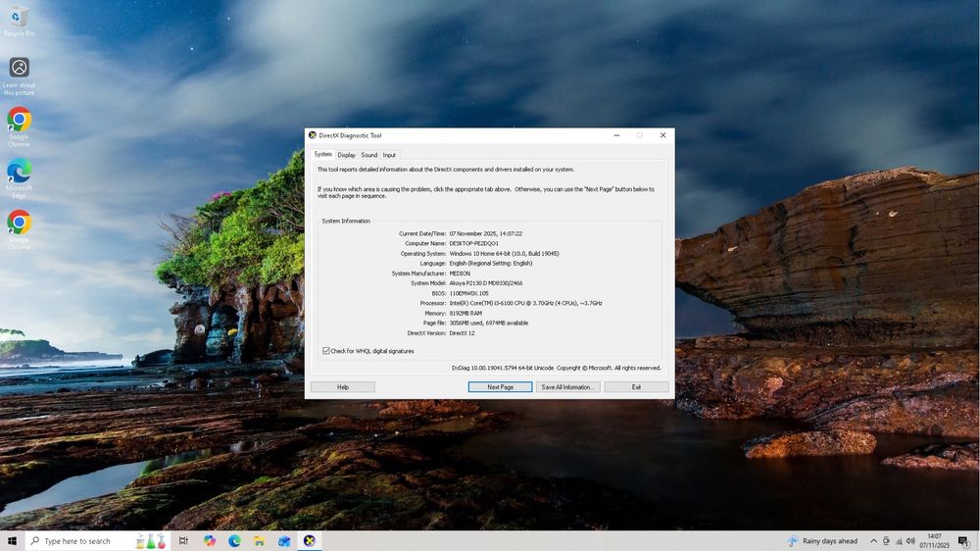Click the Next Page button
The image size is (980, 551).
[x=500, y=387]
